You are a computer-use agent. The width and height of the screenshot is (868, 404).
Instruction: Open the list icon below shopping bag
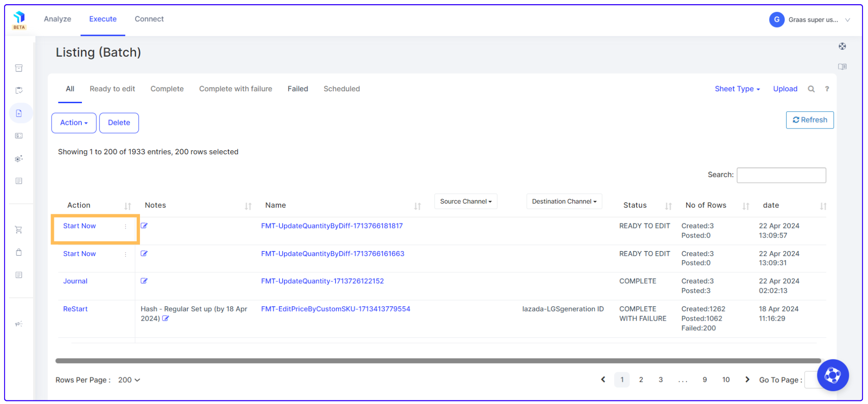(x=19, y=275)
